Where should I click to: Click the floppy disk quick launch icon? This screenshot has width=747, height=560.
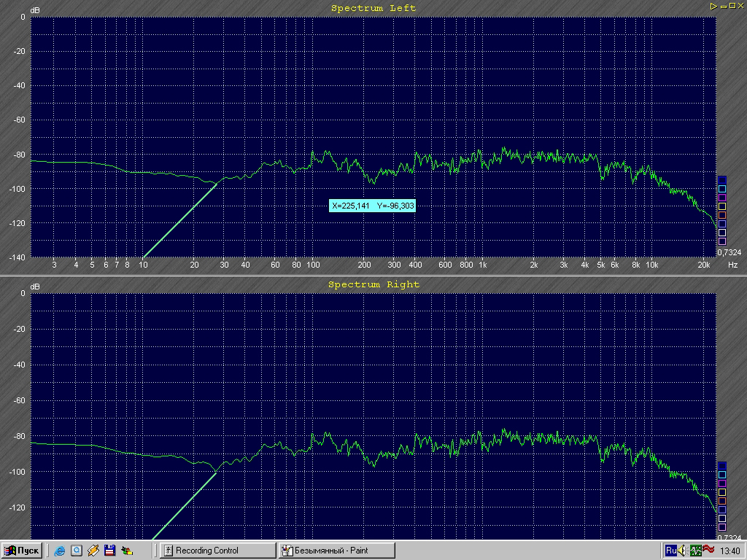tap(109, 551)
